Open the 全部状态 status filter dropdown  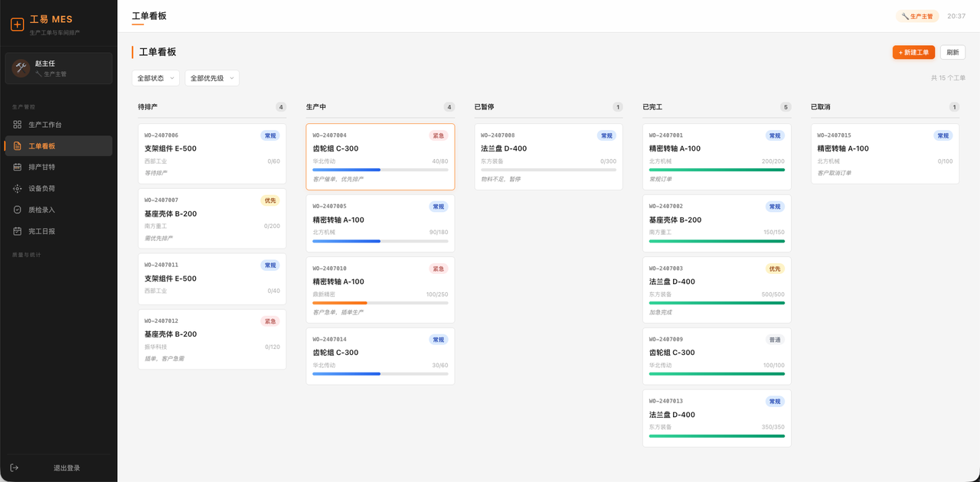(x=155, y=78)
